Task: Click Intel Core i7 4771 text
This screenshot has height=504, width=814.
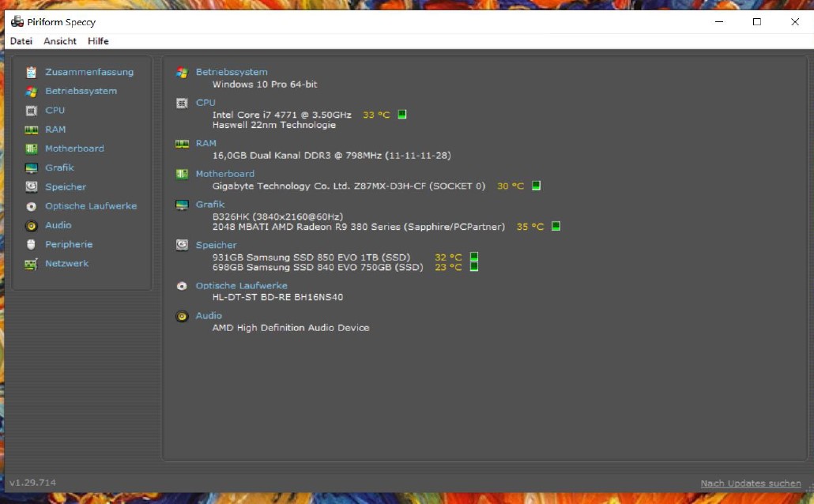Action: (282, 115)
